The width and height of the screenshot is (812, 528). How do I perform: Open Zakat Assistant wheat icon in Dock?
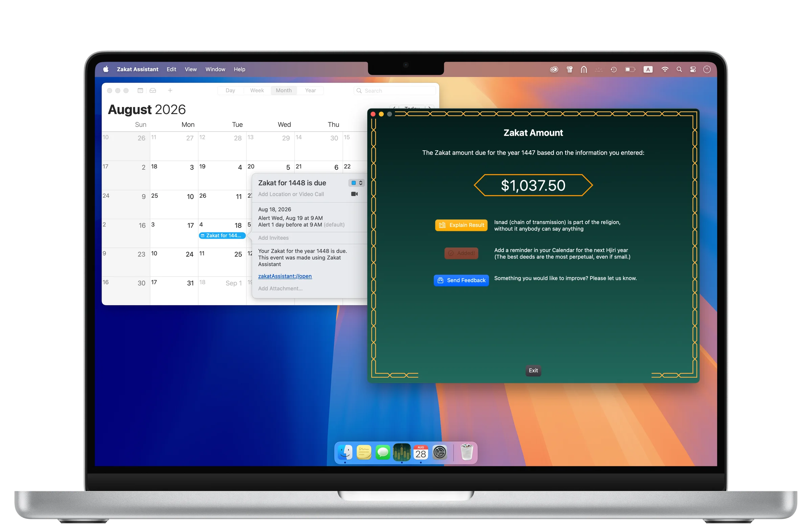(x=402, y=453)
